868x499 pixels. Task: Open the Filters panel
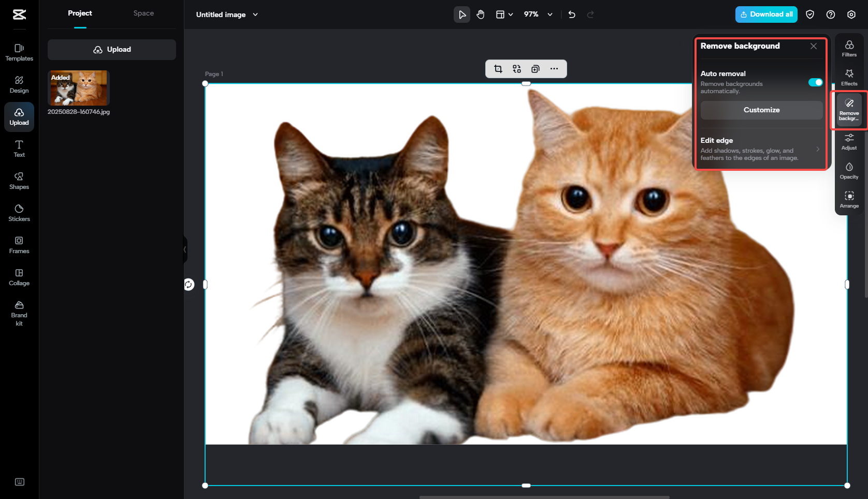point(849,48)
